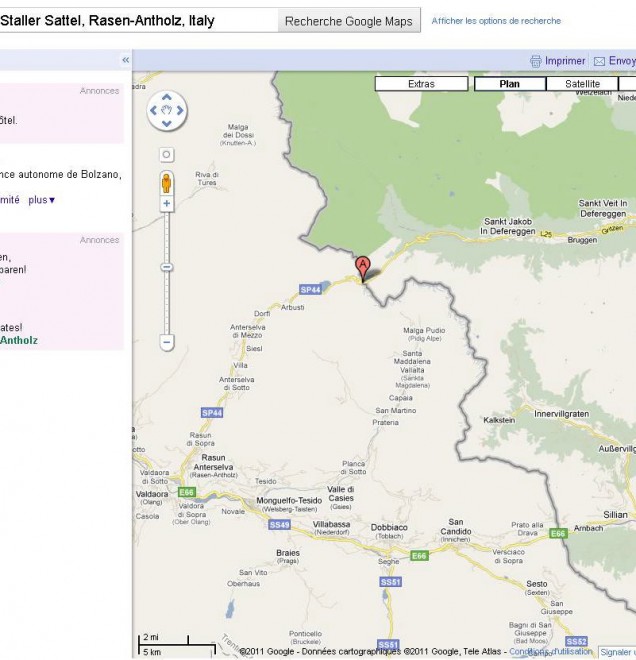The height and width of the screenshot is (660, 636).
Task: Pan the map left with the west arrow
Action: [154, 111]
